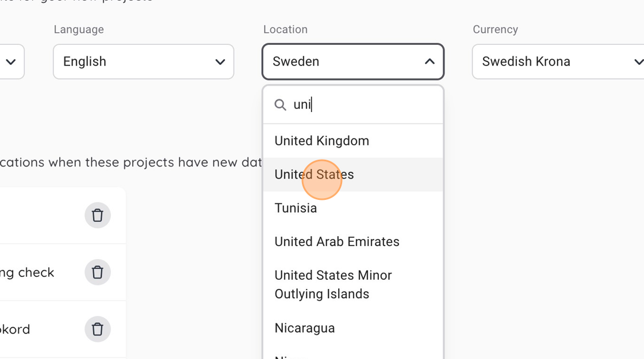Delete the topmost project in the list
This screenshot has height=359, width=644.
[98, 215]
